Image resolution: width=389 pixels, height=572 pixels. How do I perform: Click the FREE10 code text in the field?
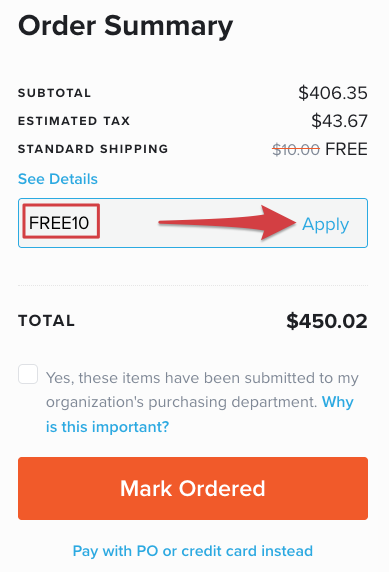59,223
